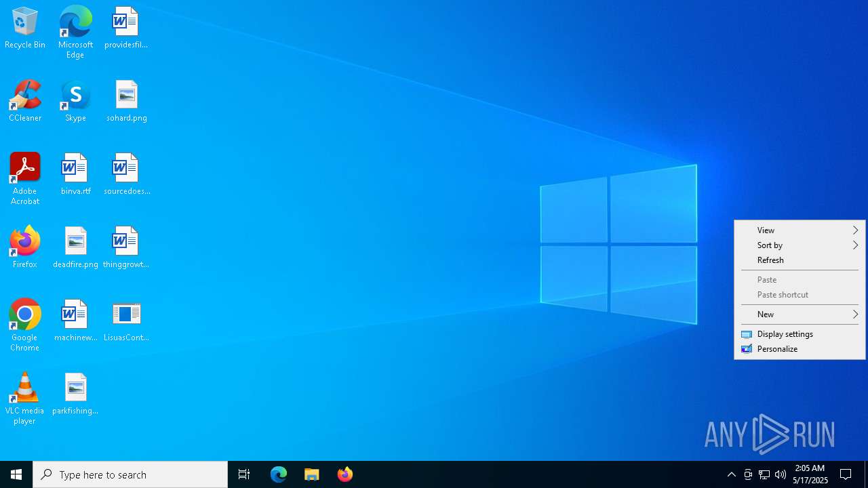Choose Personalize in the context menu
Image resolution: width=868 pixels, height=488 pixels.
click(800, 349)
